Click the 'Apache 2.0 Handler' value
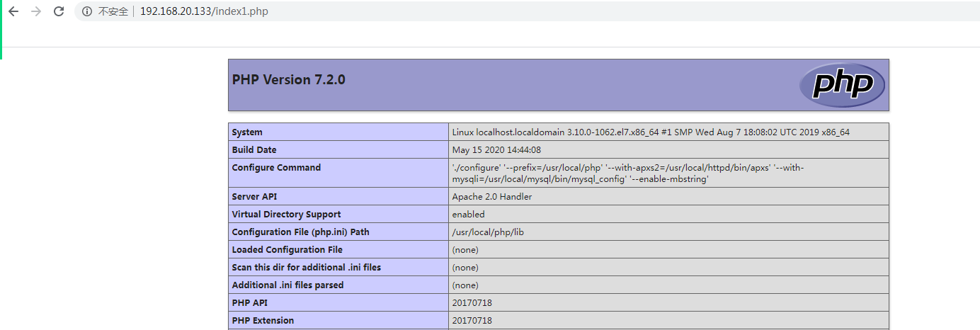This screenshot has height=330, width=980. [491, 197]
